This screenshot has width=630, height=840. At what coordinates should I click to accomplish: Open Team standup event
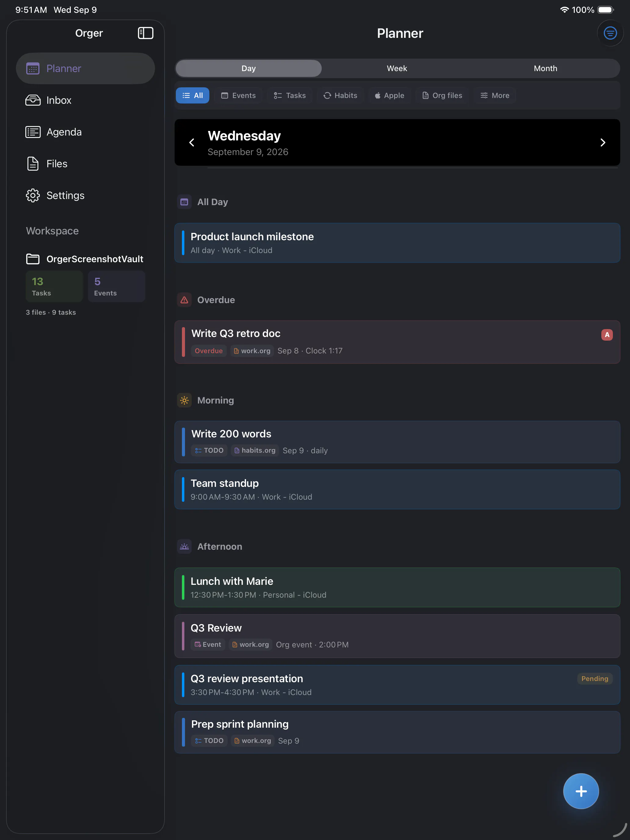pyautogui.click(x=397, y=490)
